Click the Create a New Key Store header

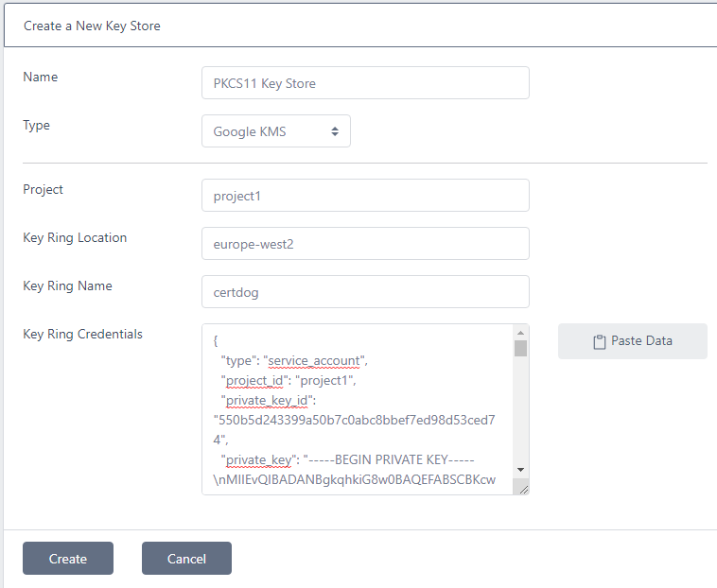pyautogui.click(x=92, y=26)
